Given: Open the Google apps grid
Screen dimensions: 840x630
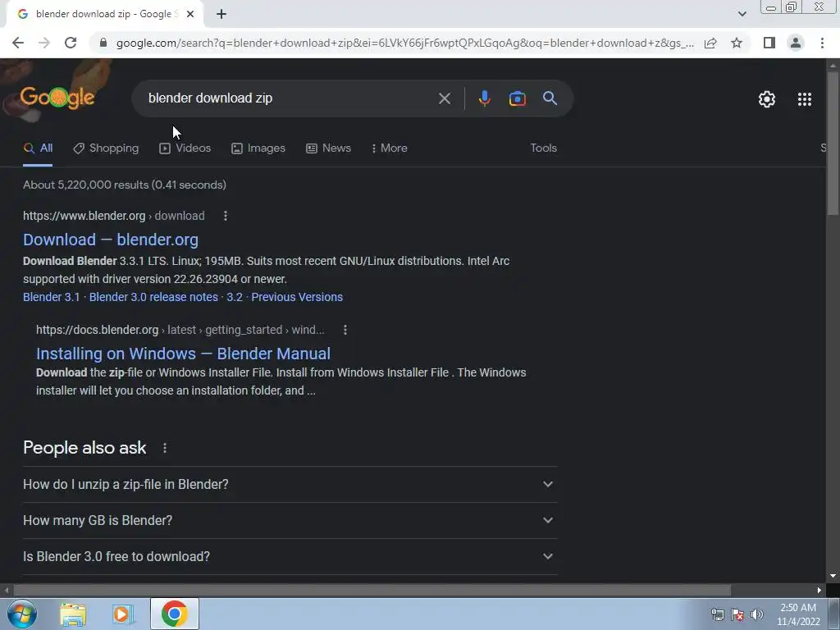Looking at the screenshot, I should coord(804,99).
